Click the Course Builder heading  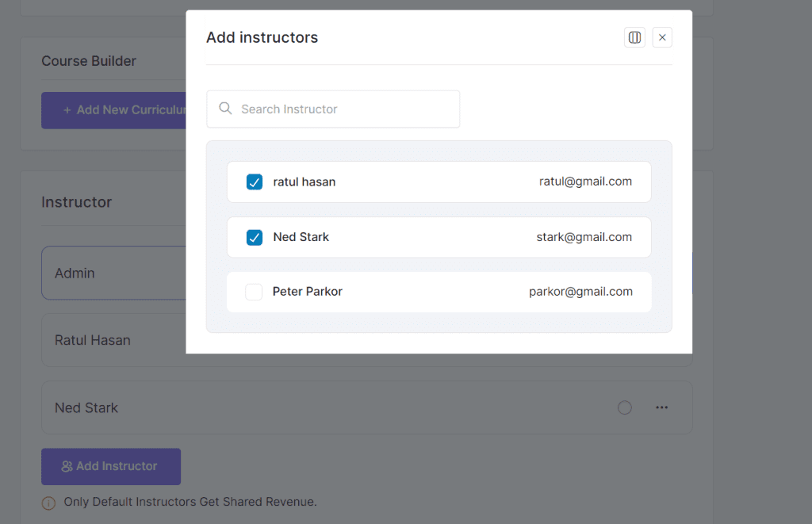pyautogui.click(x=89, y=61)
